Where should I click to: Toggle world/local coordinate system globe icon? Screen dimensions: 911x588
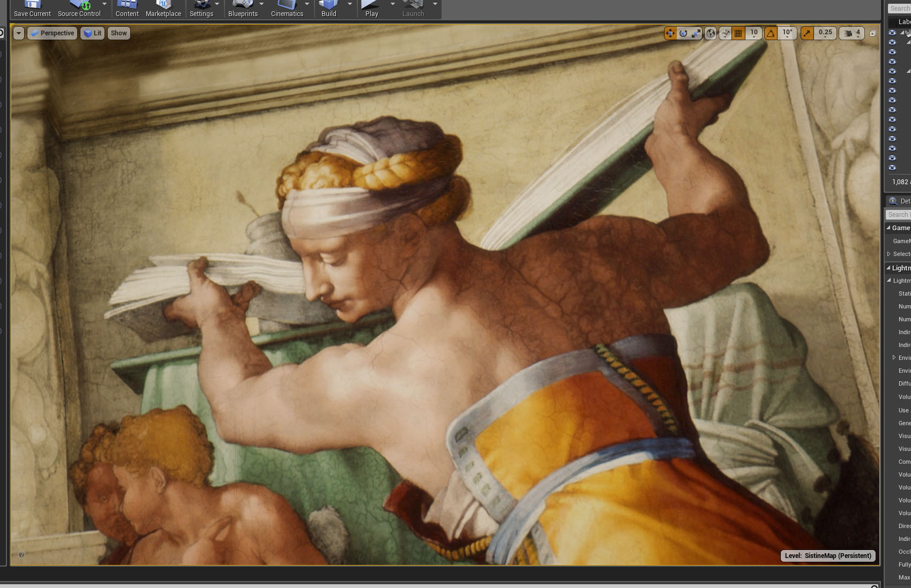click(x=711, y=33)
